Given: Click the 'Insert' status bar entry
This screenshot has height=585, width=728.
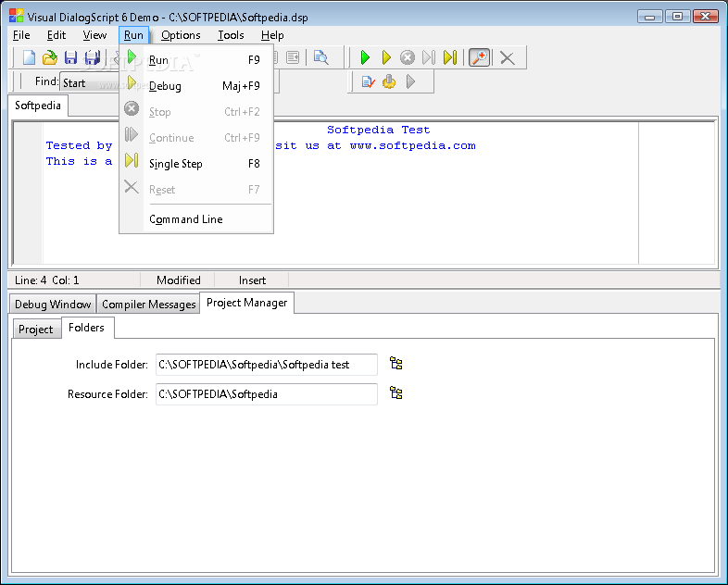Looking at the screenshot, I should click(x=252, y=280).
